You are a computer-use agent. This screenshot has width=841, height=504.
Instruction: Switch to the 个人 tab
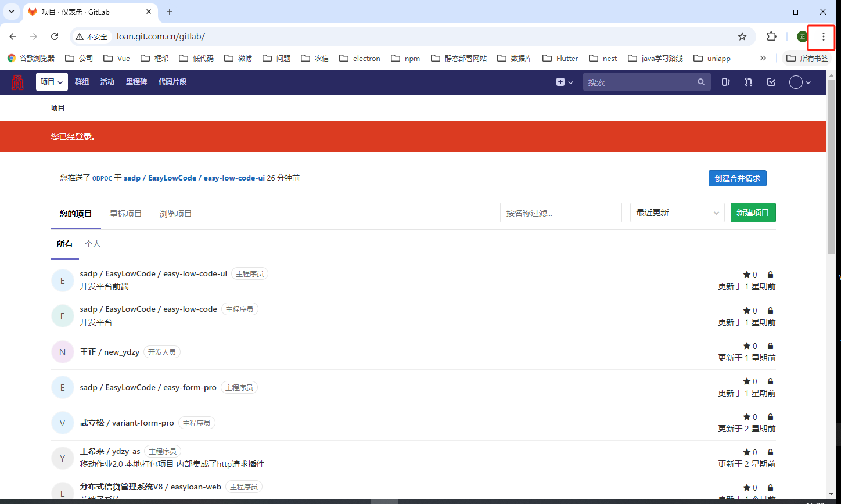tap(92, 244)
